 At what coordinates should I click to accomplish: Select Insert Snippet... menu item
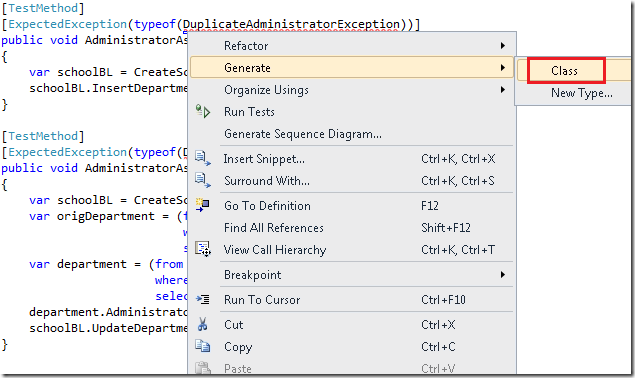coord(352,158)
